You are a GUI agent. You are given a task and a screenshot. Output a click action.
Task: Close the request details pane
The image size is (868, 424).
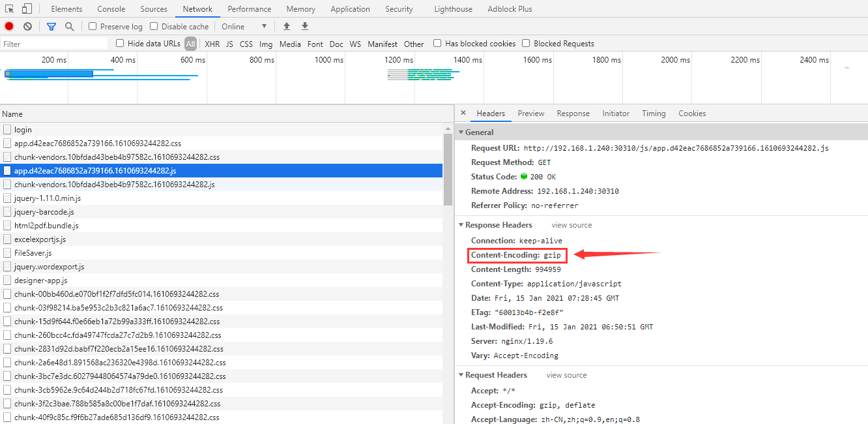pyautogui.click(x=463, y=113)
